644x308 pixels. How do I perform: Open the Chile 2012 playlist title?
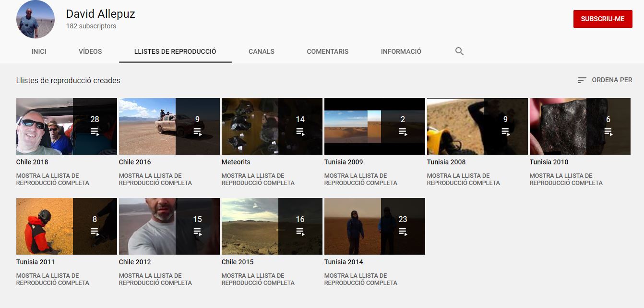coord(135,262)
